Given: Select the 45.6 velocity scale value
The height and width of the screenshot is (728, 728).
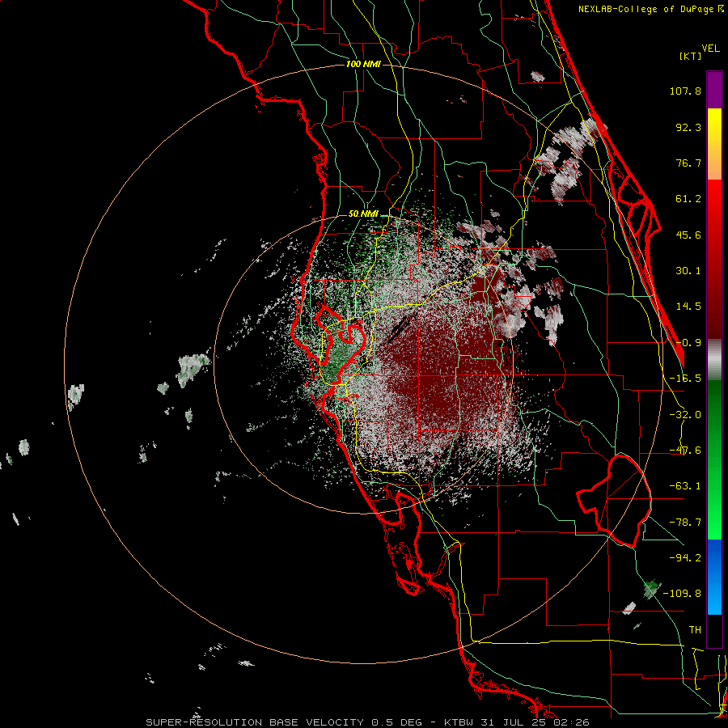Looking at the screenshot, I should point(688,235).
